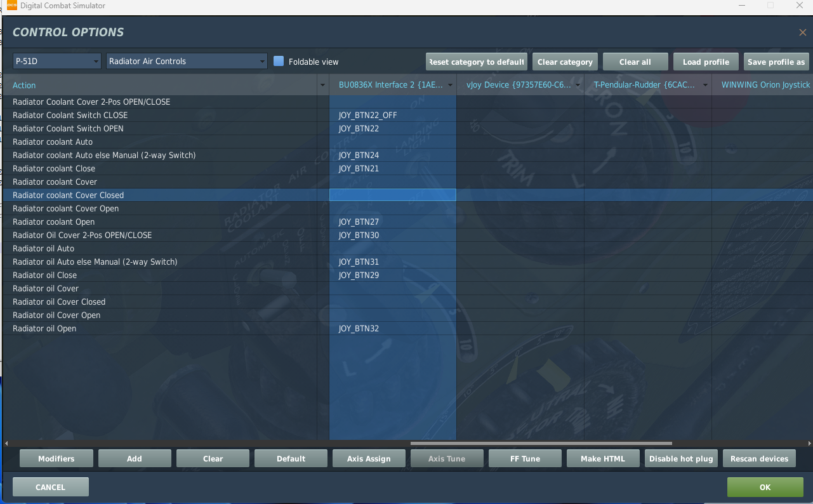The width and height of the screenshot is (813, 504).
Task: Click the CANCEL button
Action: click(x=51, y=487)
